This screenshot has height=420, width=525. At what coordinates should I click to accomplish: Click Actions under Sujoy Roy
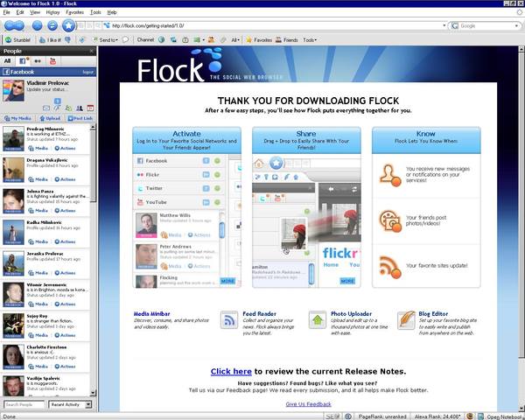(65, 335)
